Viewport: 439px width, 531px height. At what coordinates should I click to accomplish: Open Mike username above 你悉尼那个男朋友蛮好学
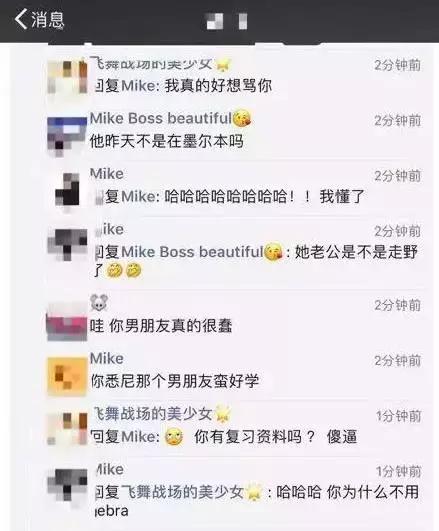pyautogui.click(x=107, y=358)
